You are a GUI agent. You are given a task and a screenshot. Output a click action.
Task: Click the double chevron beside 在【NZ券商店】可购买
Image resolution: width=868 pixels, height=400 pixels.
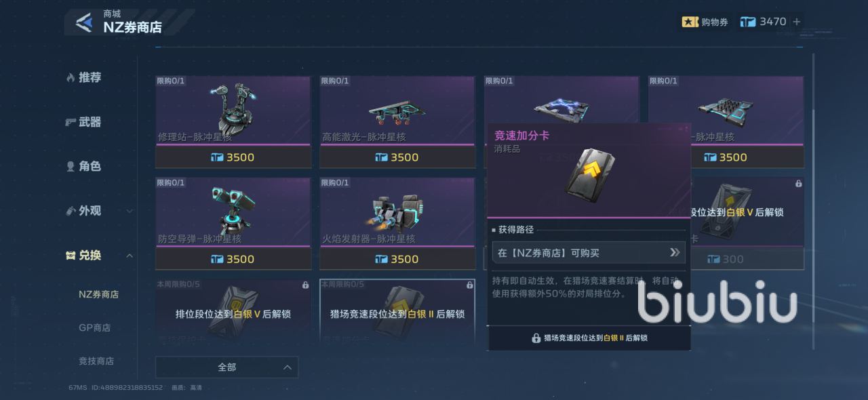coord(675,252)
